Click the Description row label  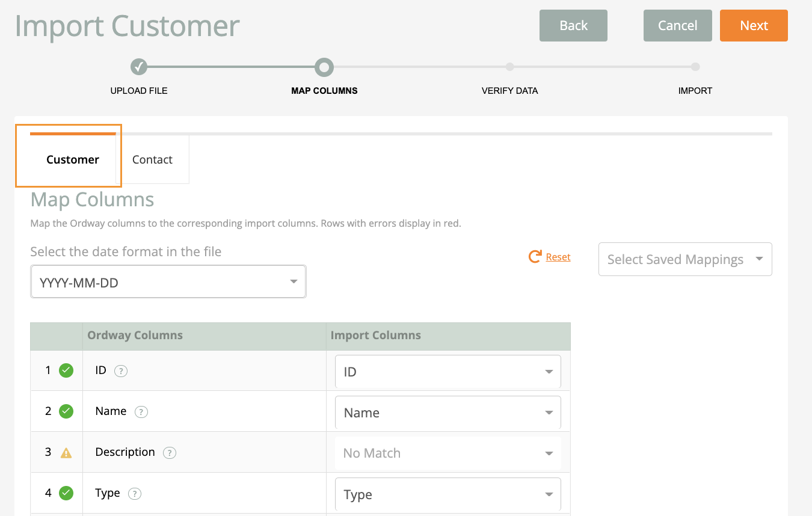click(x=125, y=452)
